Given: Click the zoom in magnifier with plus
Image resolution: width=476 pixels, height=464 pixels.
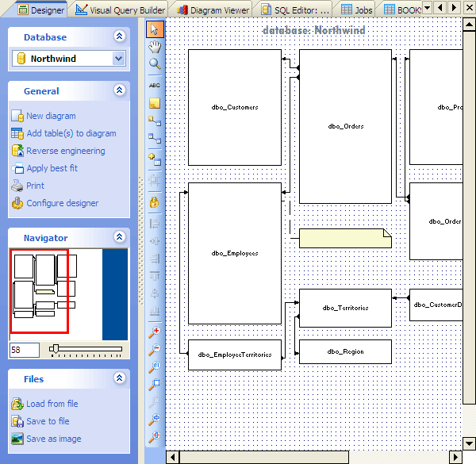Looking at the screenshot, I should pos(155,332).
